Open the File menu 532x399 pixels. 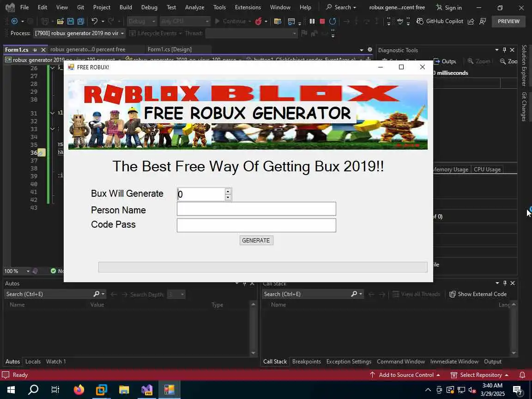pos(24,7)
